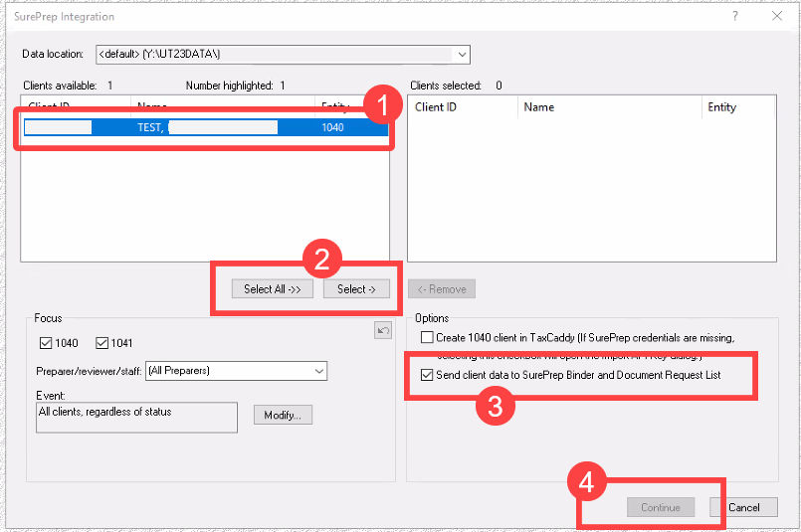Click the Select -> button
Image resolution: width=801 pixels, height=532 pixels.
[x=356, y=289]
